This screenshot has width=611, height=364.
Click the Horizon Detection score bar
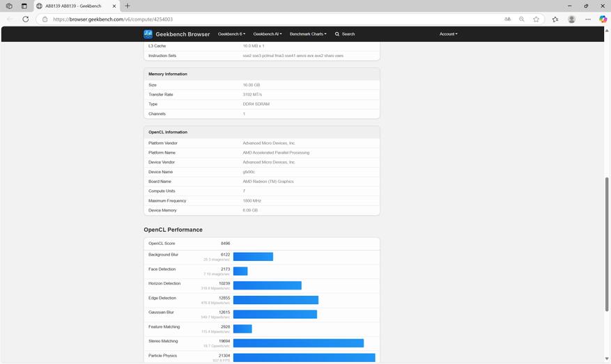268,286
